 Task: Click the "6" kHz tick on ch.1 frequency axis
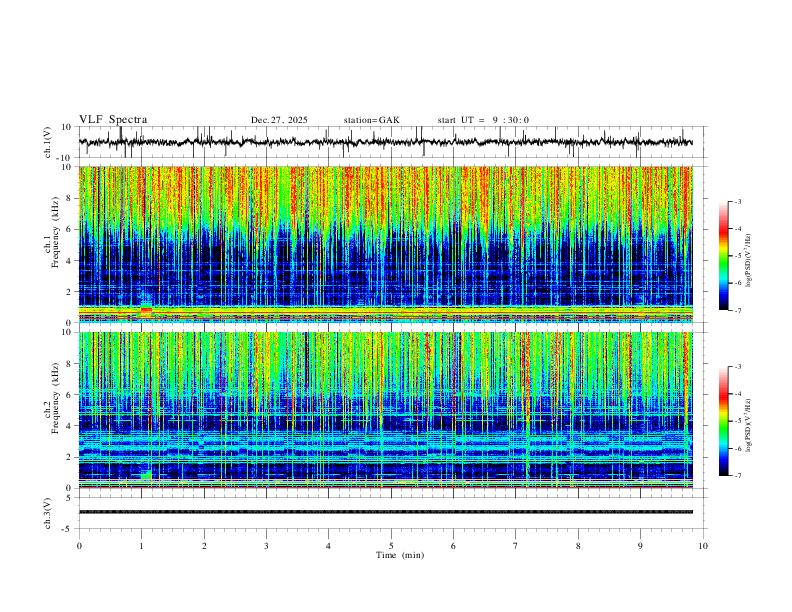click(x=70, y=230)
